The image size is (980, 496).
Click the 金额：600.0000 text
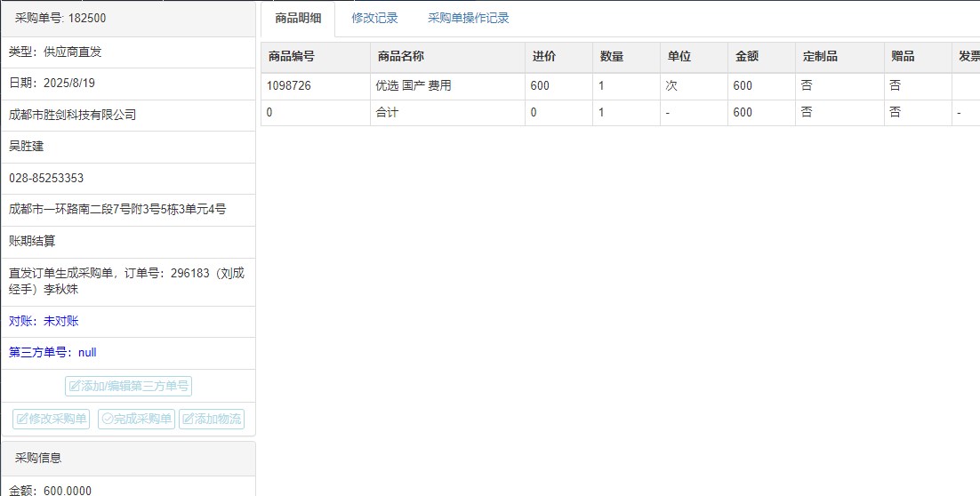50,491
